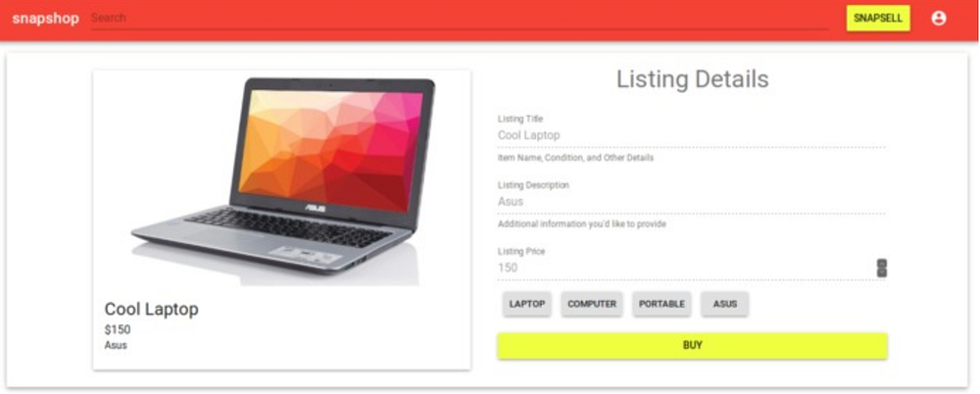This screenshot has height=394, width=980.
Task: Increase price with the up stepper arrow
Action: 882,264
